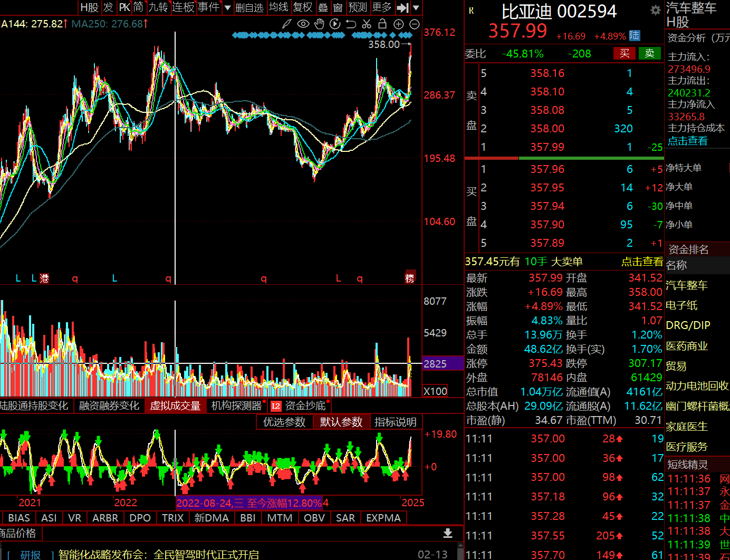Toggle 均线 moving averages
Viewport: 730px width, 560px height.
coord(278,7)
